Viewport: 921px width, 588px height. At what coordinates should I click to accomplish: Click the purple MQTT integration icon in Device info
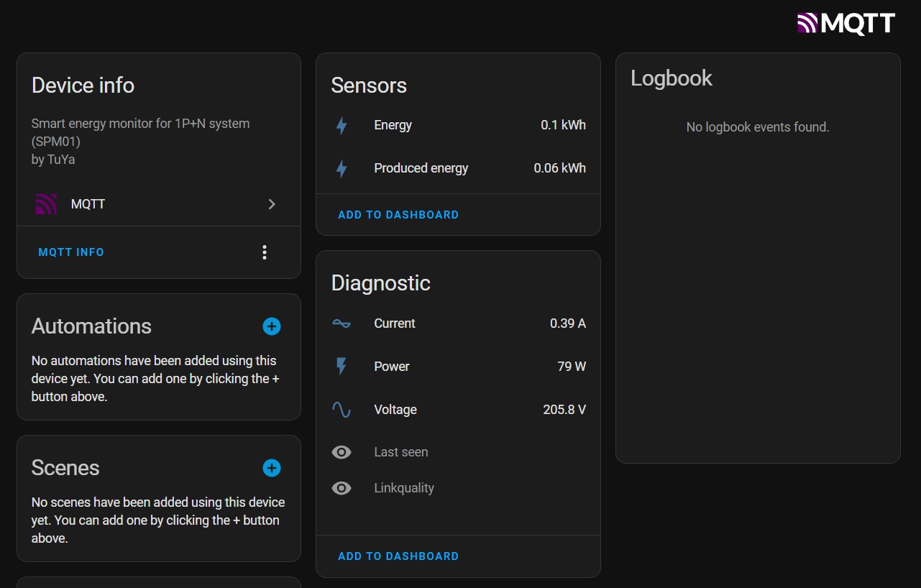pyautogui.click(x=46, y=204)
